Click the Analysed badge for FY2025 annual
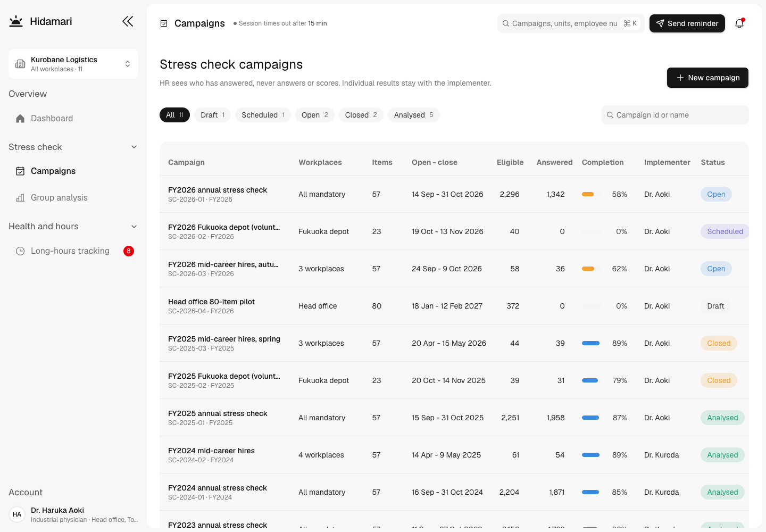Image resolution: width=766 pixels, height=532 pixels. tap(722, 418)
